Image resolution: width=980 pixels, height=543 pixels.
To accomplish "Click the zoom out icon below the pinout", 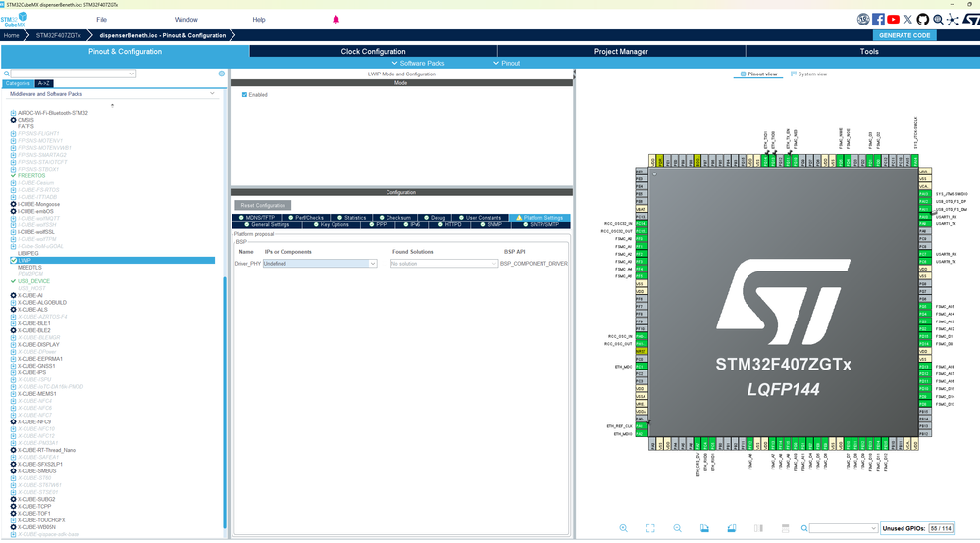I will 677,528.
